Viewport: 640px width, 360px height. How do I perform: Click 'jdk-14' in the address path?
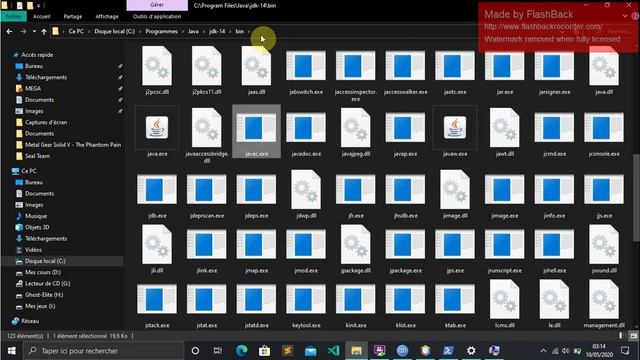point(217,31)
